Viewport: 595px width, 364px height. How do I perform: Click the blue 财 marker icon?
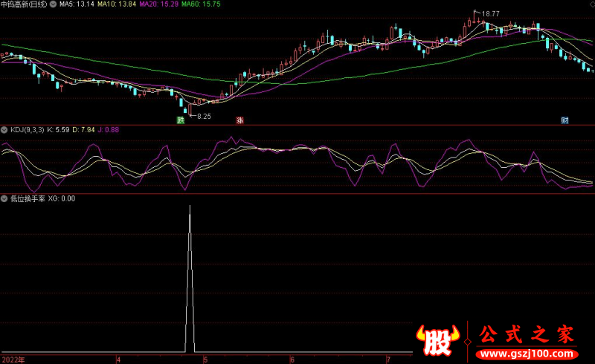pos(565,120)
